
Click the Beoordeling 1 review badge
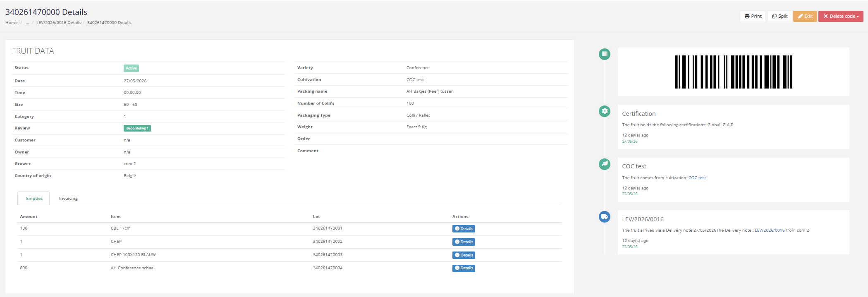pos(137,128)
